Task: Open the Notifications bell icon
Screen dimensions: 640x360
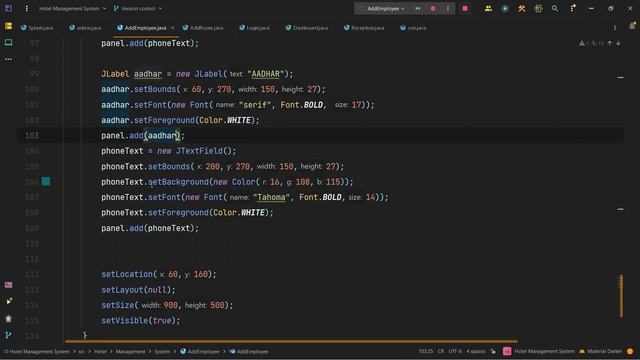Action: 632,26
